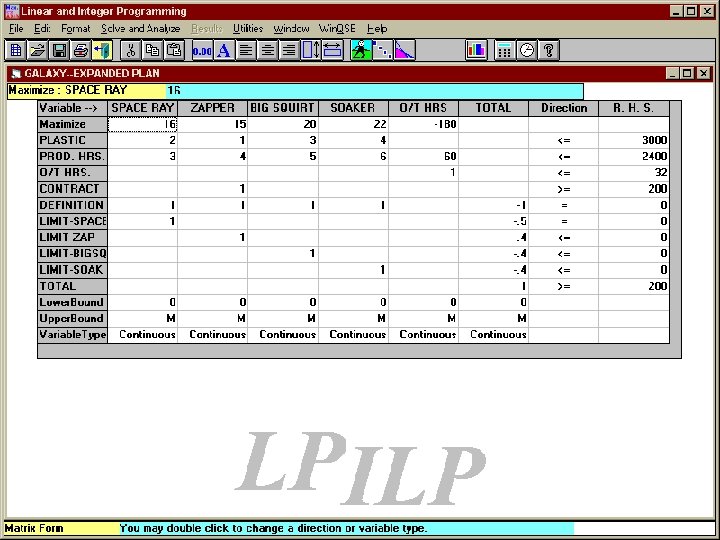Screen dimensions: 720x540
Task: Save the problem using the floppy disk icon
Action: click(59, 50)
